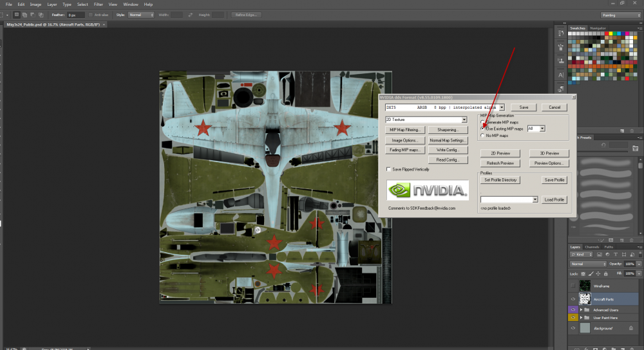Open the Filter menu

99,4
